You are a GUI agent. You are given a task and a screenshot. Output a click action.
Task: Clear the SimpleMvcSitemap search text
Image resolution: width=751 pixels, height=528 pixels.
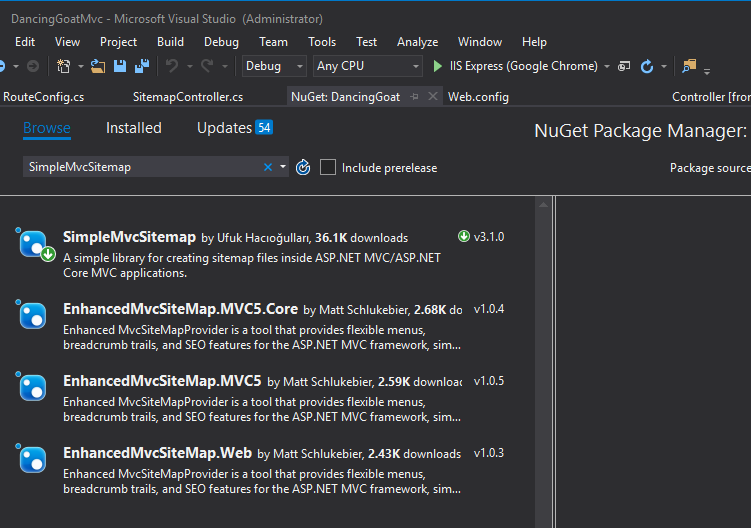[x=268, y=167]
